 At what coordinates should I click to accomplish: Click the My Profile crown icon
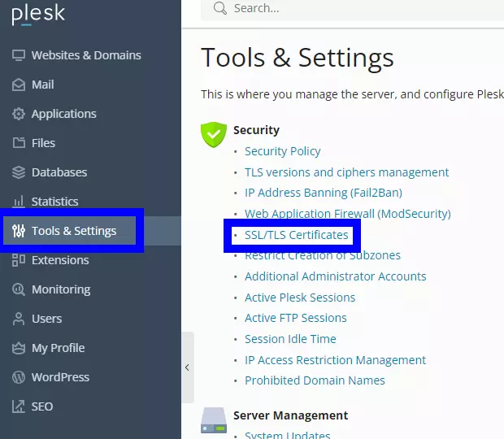[x=19, y=348]
